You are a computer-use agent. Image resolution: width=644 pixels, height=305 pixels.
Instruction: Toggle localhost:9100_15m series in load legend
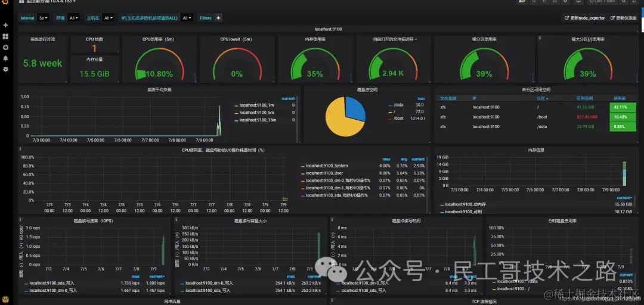(x=258, y=120)
